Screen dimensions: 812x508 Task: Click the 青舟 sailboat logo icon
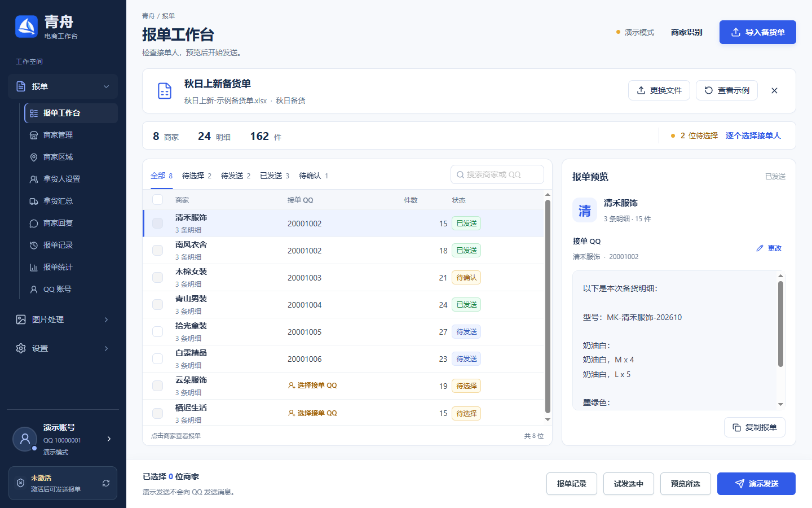(x=27, y=27)
